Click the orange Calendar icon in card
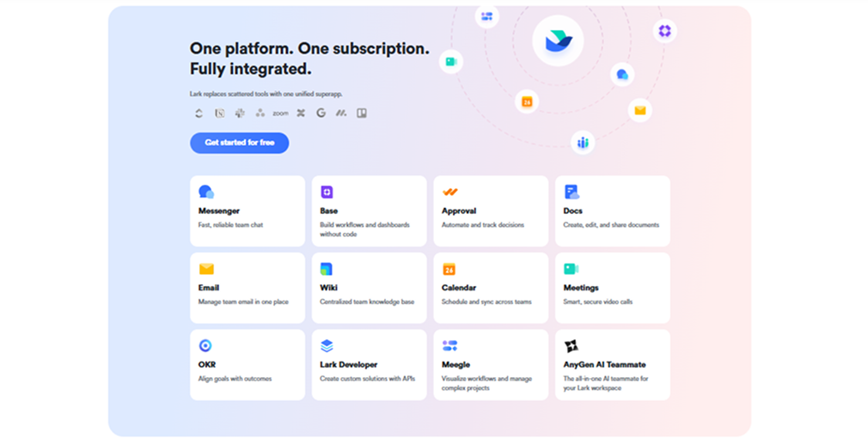Image resolution: width=868 pixels, height=445 pixels. (x=449, y=269)
